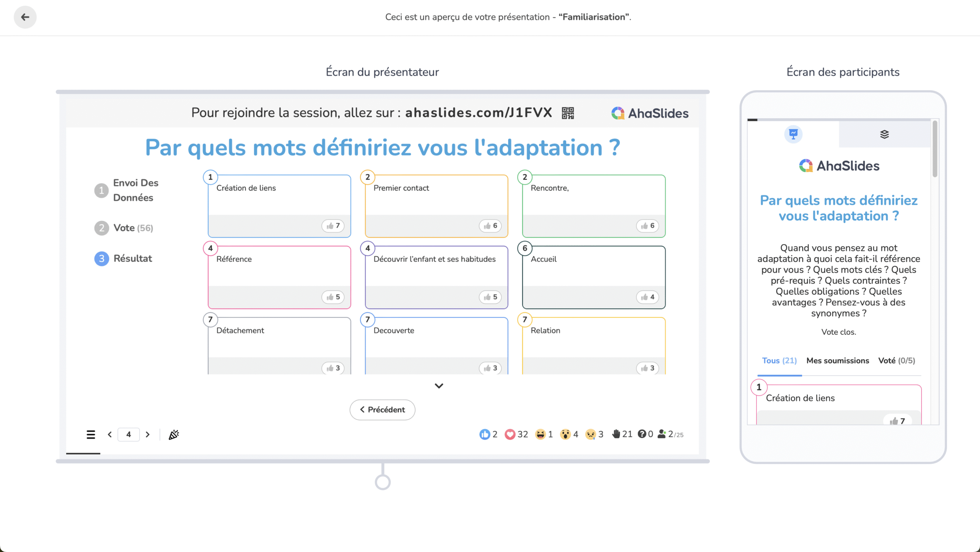Open the Référence card
Viewport: 980px width, 552px height.
pyautogui.click(x=279, y=277)
